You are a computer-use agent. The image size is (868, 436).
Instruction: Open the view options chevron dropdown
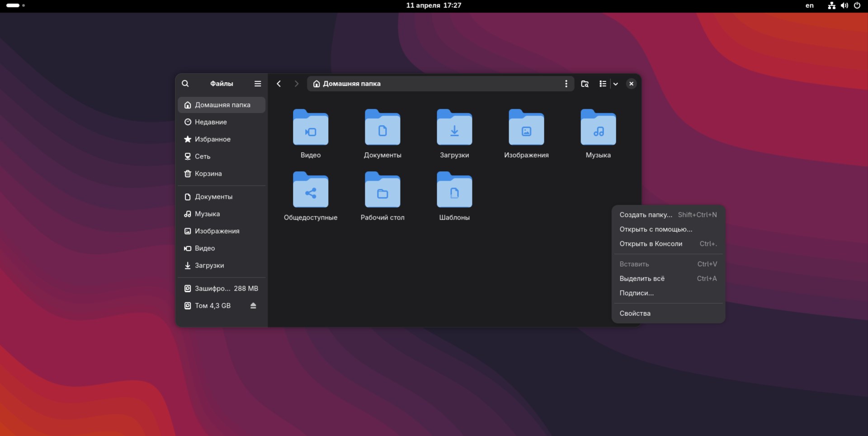pyautogui.click(x=615, y=84)
